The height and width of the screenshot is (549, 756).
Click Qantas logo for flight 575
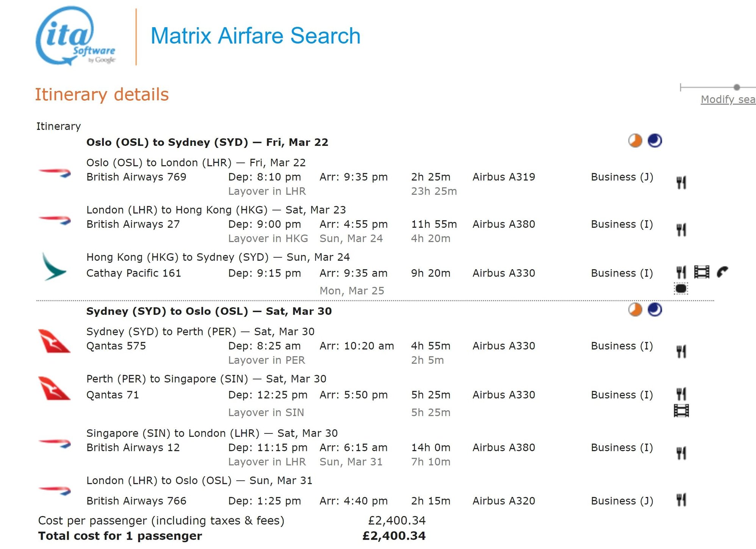54,341
